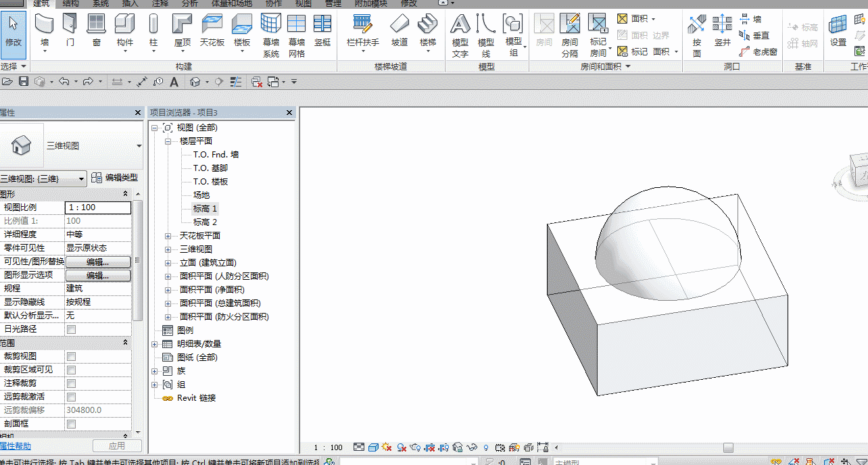Screen dimensions: 868x465
Task: Open the 注释 ribbon tab
Action: [x=160, y=3]
